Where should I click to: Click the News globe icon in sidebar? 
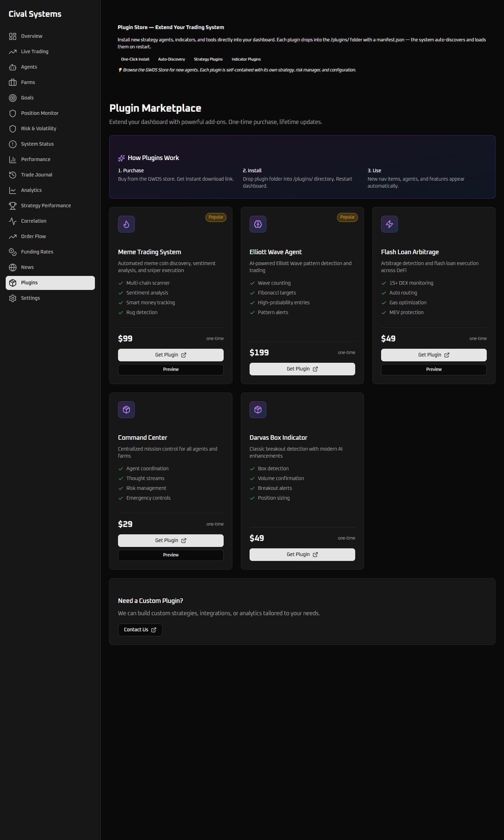[13, 268]
